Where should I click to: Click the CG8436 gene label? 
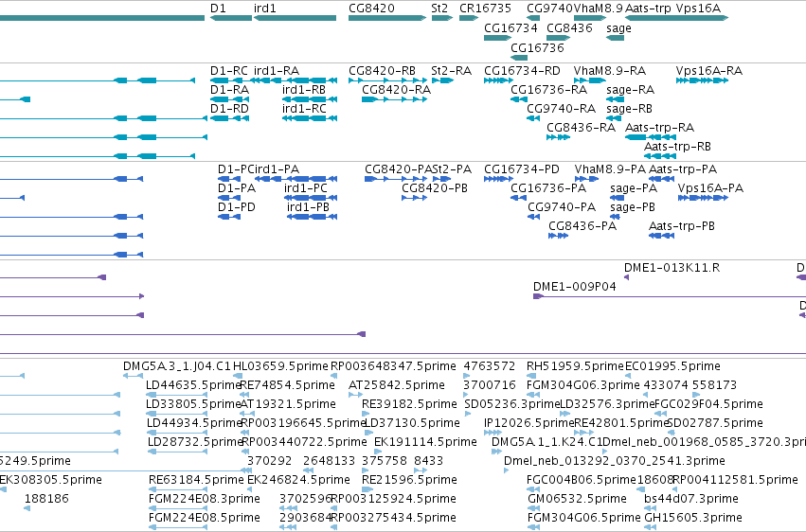tap(569, 27)
